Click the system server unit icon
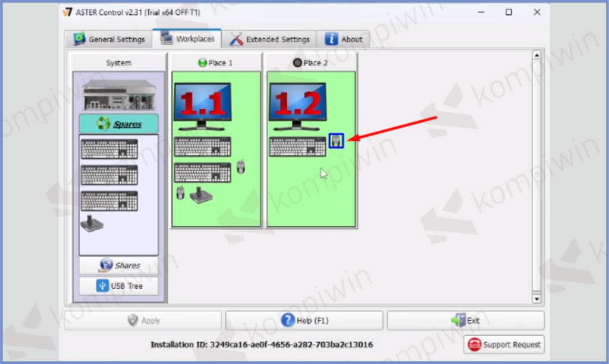This screenshot has height=364, width=609. tap(119, 95)
